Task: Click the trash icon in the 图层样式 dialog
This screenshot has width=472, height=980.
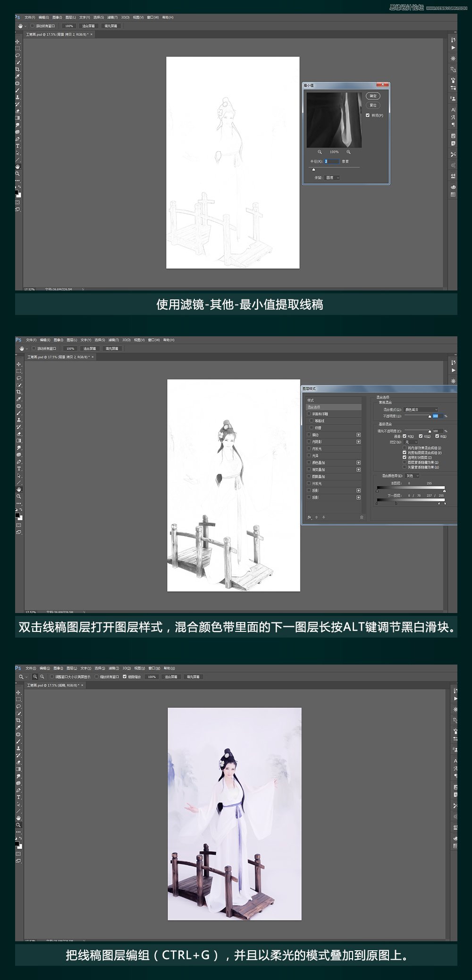Action: (x=362, y=517)
